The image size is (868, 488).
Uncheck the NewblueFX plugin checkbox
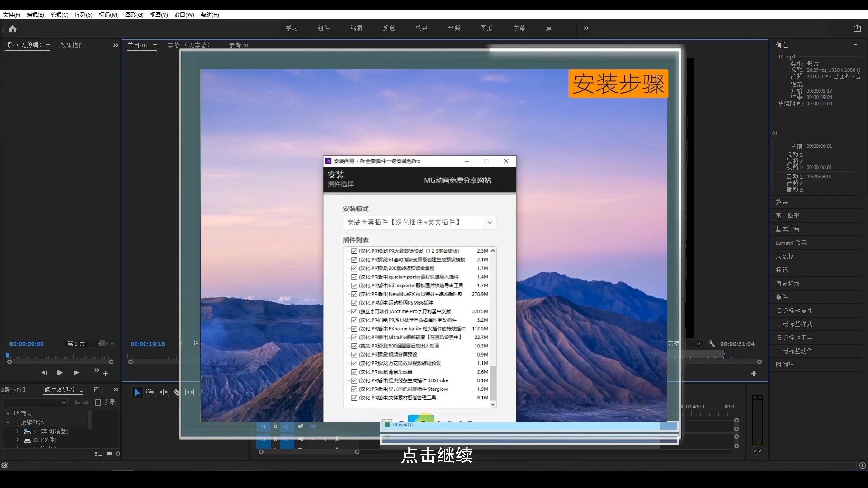coord(354,294)
